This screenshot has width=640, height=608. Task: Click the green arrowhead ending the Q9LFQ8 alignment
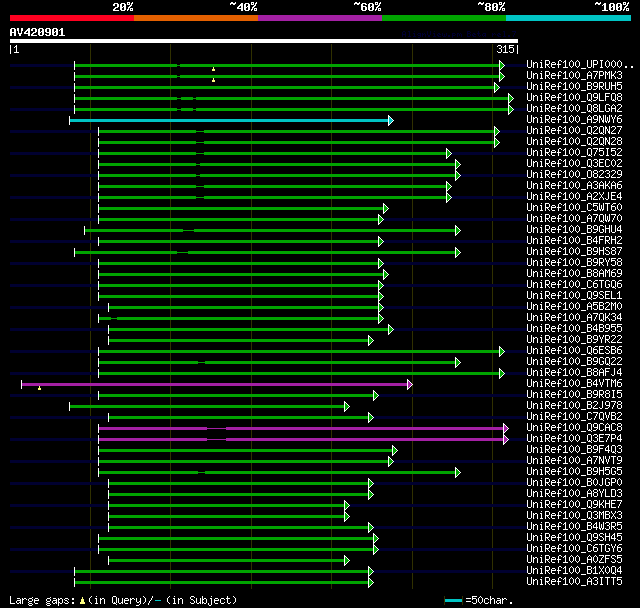[511, 98]
